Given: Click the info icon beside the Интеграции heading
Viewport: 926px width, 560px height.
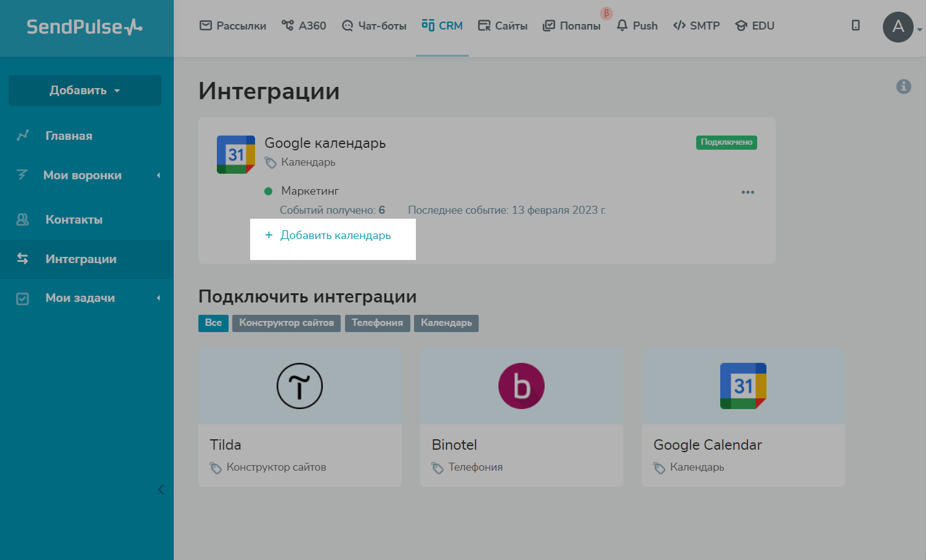Looking at the screenshot, I should click(903, 86).
